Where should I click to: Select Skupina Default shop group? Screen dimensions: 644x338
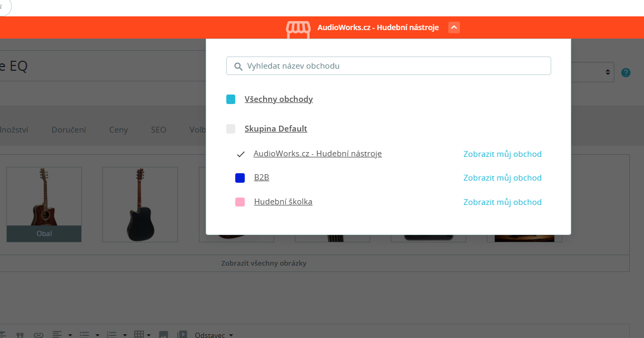coord(276,129)
